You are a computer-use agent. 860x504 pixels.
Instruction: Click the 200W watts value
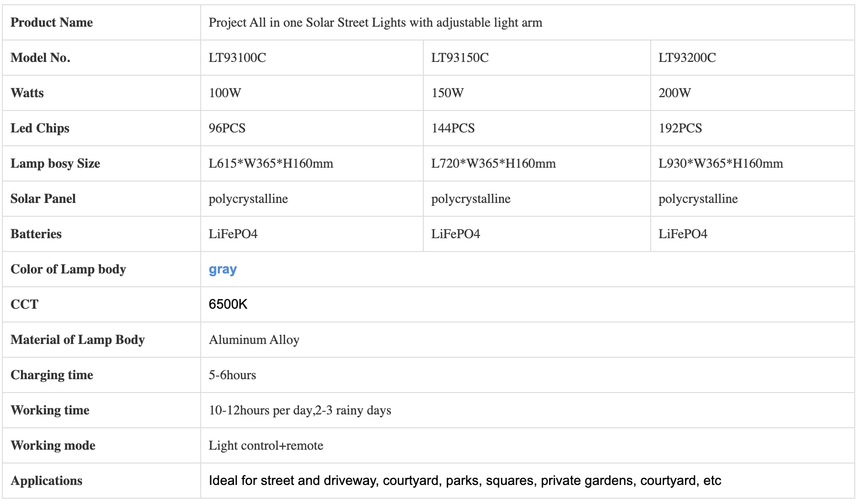click(x=675, y=93)
